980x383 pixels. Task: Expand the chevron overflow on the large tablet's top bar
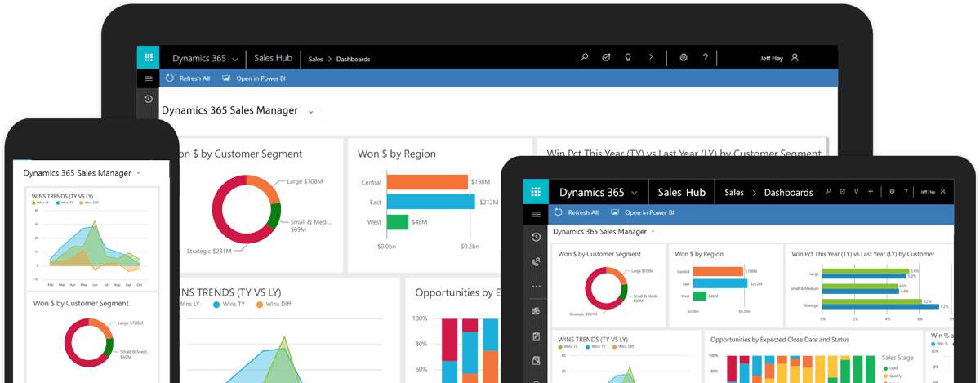pyautogui.click(x=651, y=58)
